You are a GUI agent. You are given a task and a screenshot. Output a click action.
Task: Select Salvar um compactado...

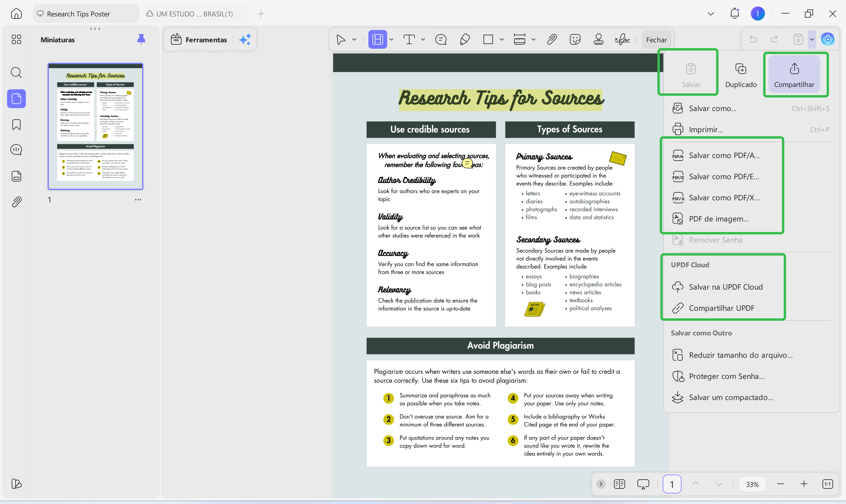coord(751,397)
